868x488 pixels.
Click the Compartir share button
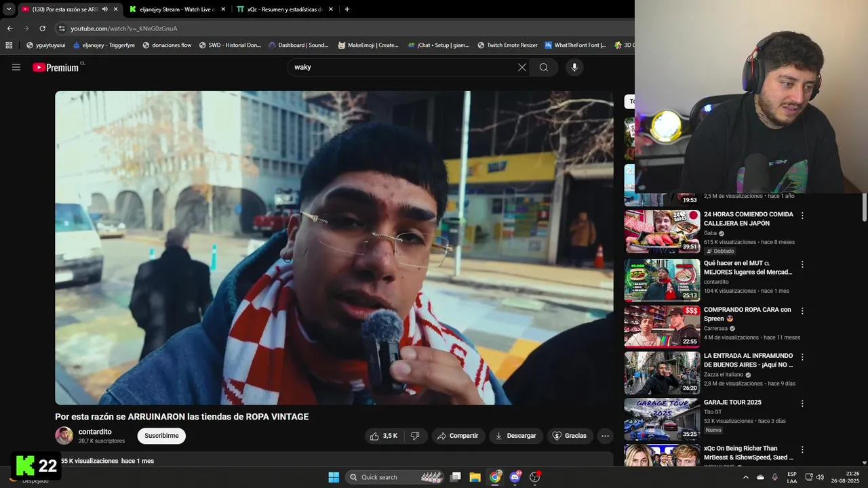pyautogui.click(x=458, y=436)
